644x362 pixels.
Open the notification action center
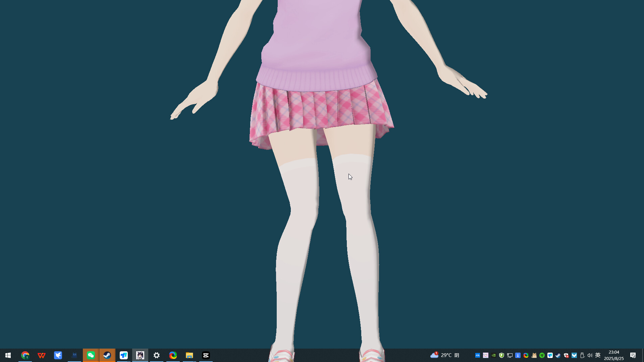coord(633,355)
